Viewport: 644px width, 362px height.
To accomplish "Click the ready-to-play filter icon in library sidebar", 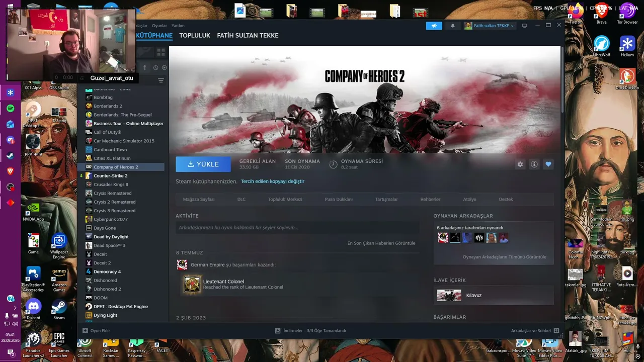I will click(164, 67).
